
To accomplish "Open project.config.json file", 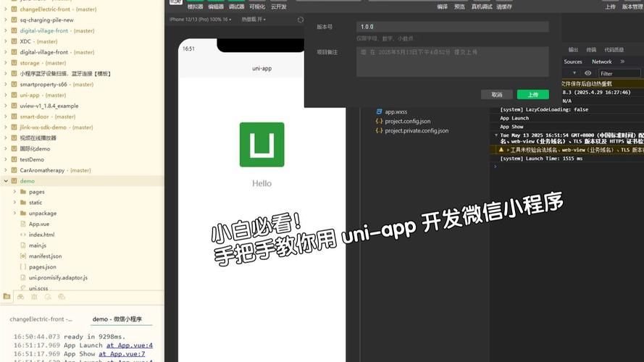I will pyautogui.click(x=407, y=121).
